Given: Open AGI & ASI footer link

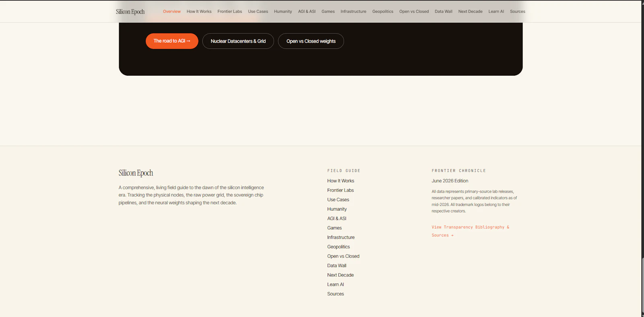Looking at the screenshot, I should tap(336, 218).
